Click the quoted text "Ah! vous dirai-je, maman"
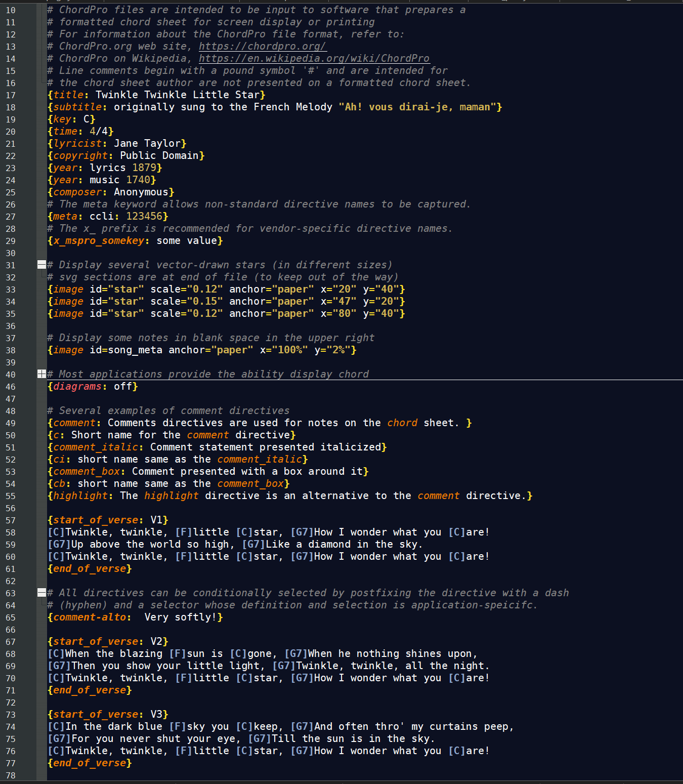Viewport: 683px width, 784px height. [417, 107]
